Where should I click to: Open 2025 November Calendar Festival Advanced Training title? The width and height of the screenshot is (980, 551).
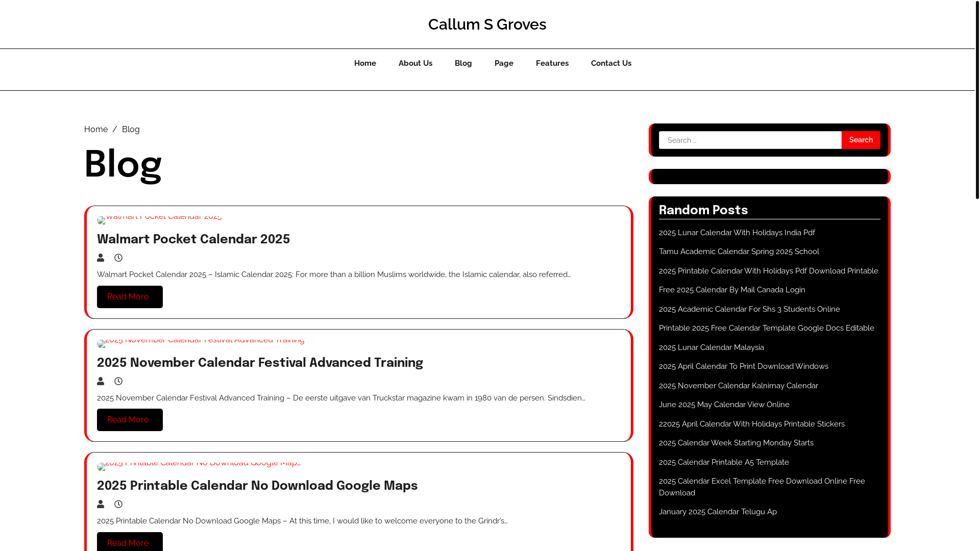260,363
